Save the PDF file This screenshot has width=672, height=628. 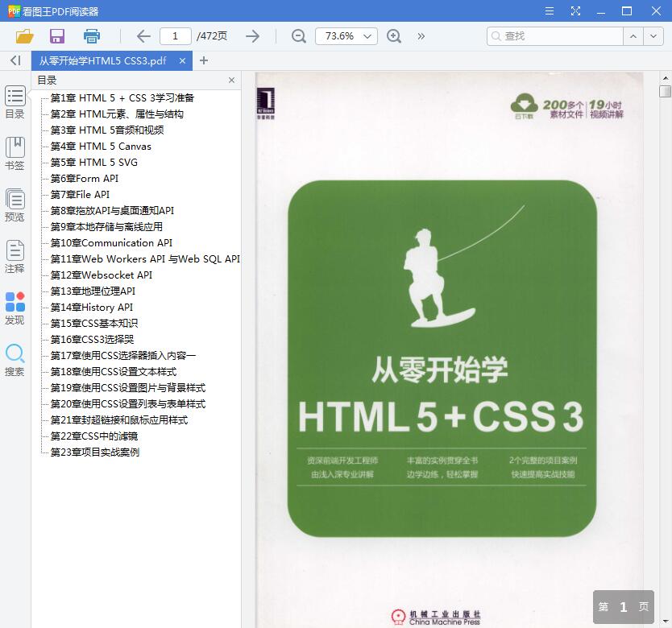click(x=56, y=36)
